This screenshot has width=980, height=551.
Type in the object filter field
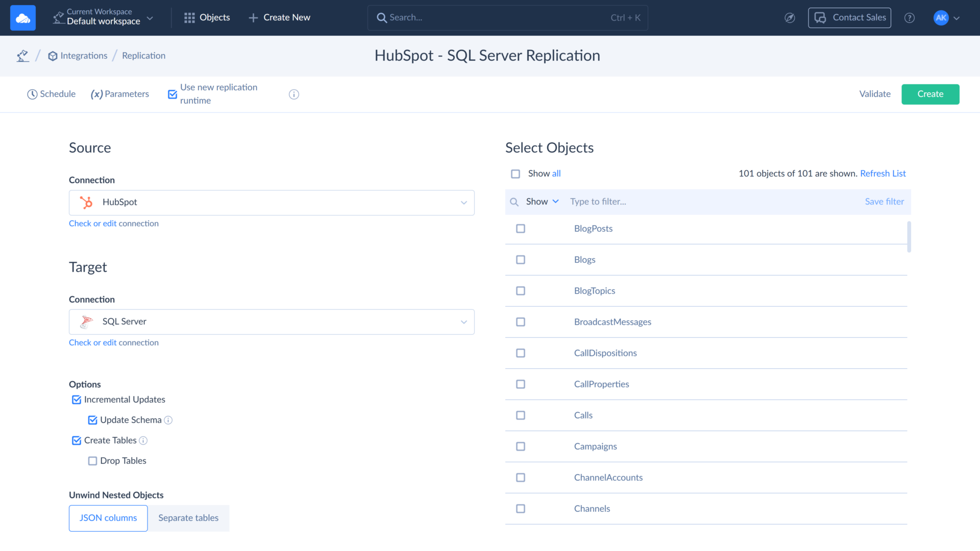[638, 202]
